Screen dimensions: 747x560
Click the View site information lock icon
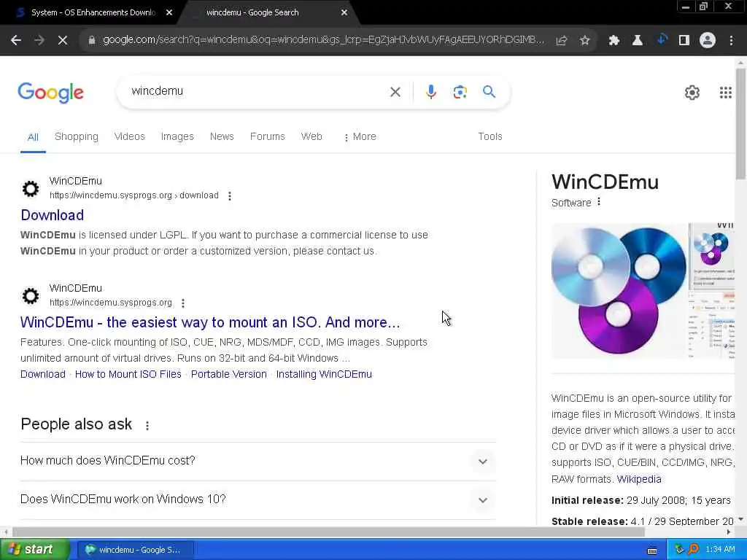(x=92, y=41)
